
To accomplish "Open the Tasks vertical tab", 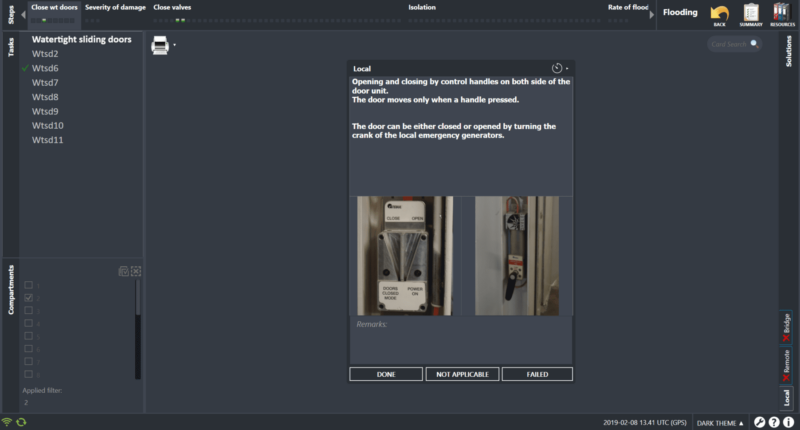I will click(x=11, y=47).
